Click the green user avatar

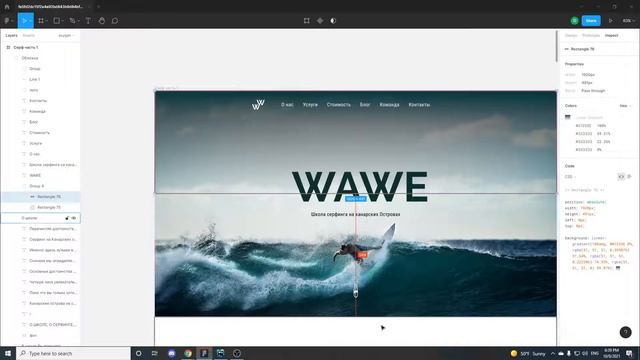(x=574, y=20)
